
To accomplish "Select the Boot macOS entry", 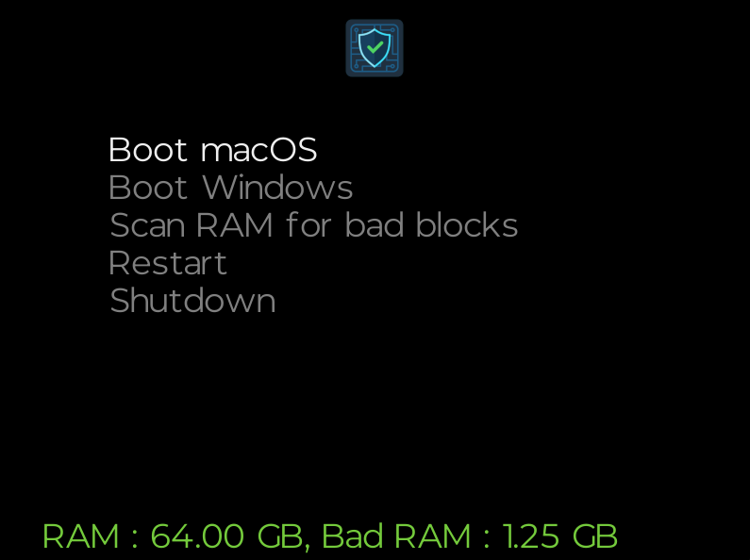I will click(x=212, y=150).
